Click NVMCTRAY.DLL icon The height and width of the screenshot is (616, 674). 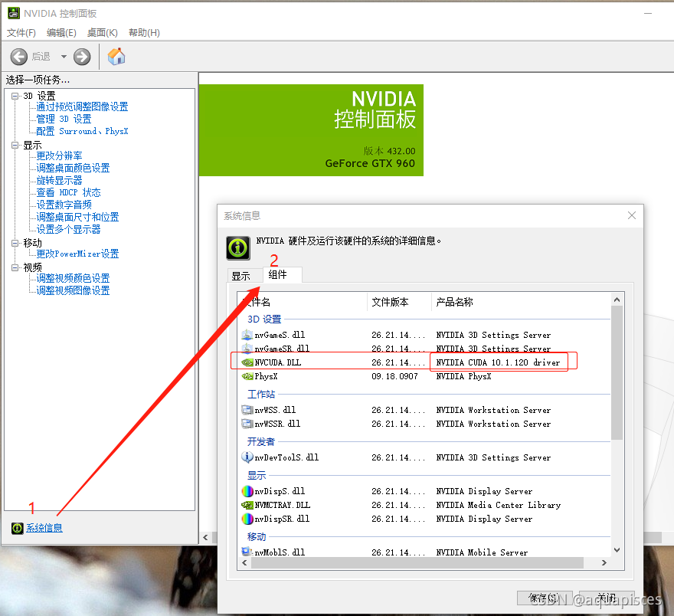coord(247,505)
